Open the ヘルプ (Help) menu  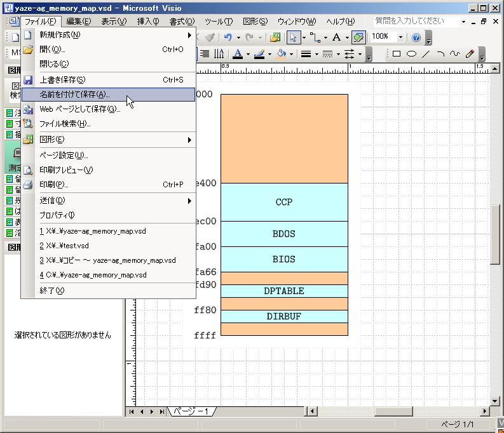pos(341,22)
